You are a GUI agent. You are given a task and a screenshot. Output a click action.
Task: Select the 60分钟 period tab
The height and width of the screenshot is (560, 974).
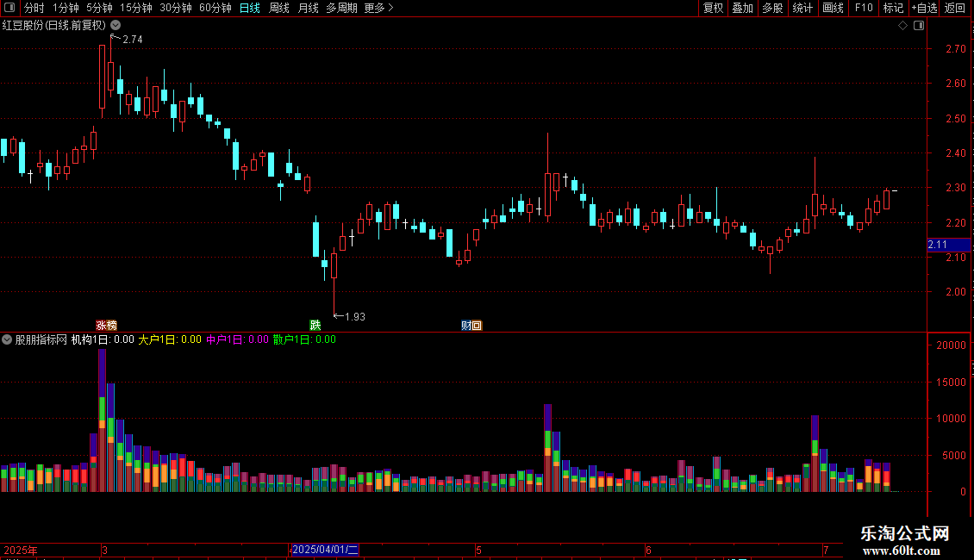point(215,8)
